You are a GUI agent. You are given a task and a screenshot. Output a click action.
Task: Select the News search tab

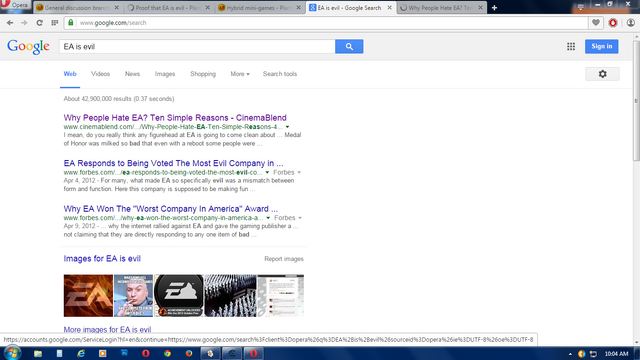[x=132, y=74]
